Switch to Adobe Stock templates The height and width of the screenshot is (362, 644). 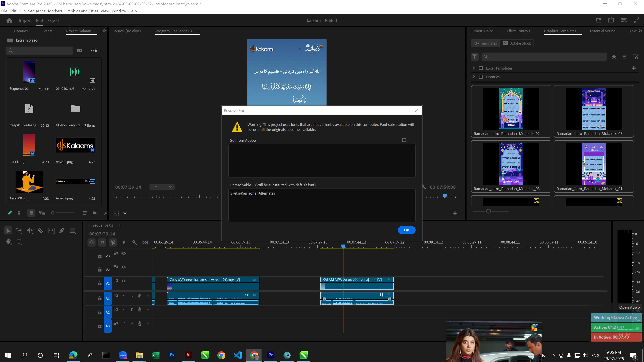[x=517, y=43]
